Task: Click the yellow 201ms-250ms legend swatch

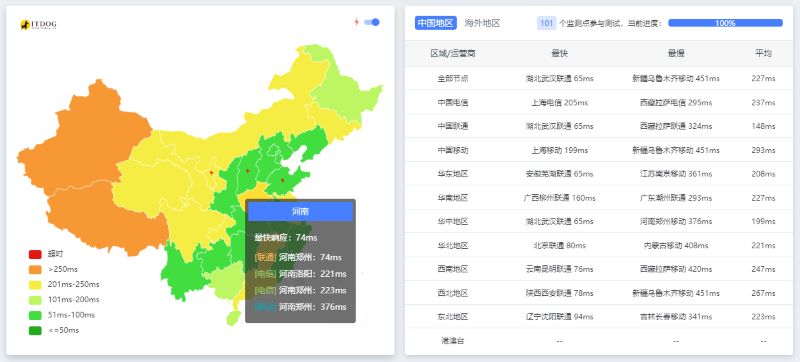Action: pyautogui.click(x=35, y=285)
